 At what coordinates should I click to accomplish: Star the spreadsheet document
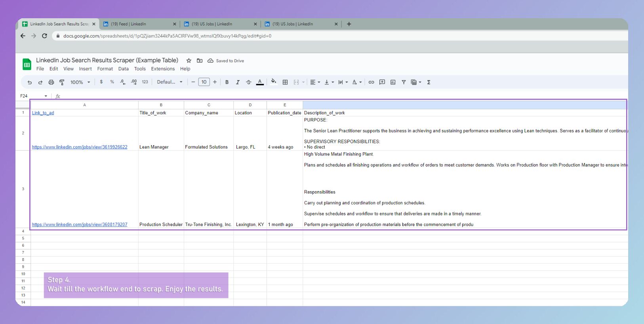click(x=189, y=61)
